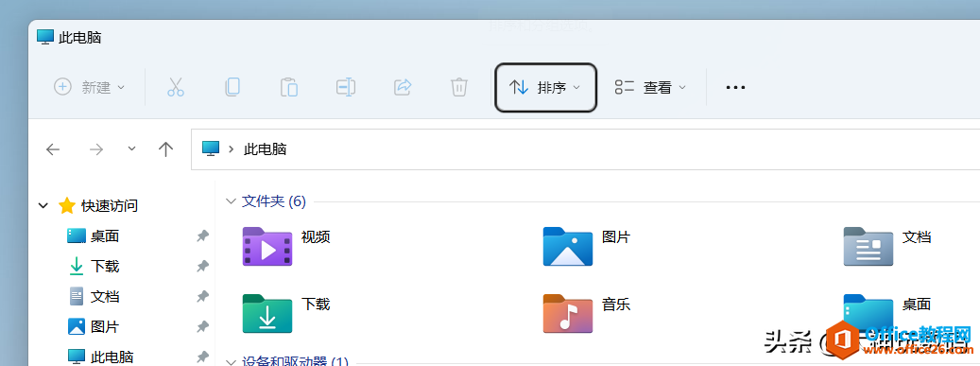The height and width of the screenshot is (366, 980).
Task: Click the Copy icon in toolbar
Action: [x=232, y=87]
